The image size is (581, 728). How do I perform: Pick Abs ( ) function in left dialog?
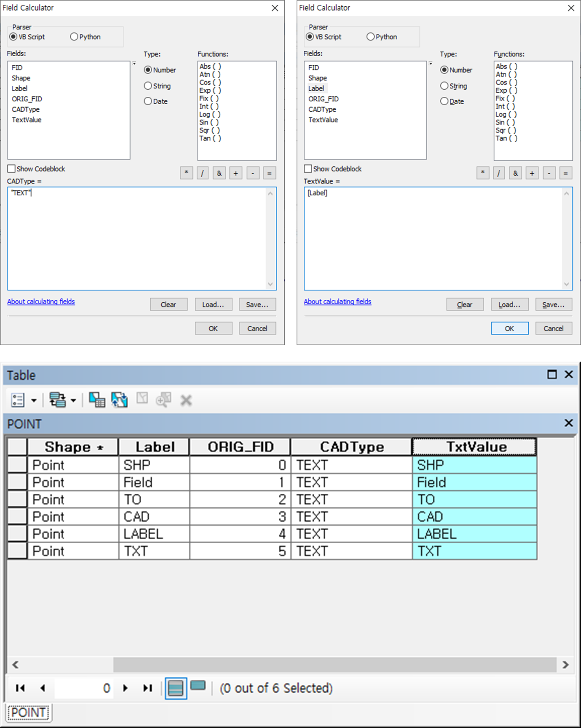coord(210,66)
